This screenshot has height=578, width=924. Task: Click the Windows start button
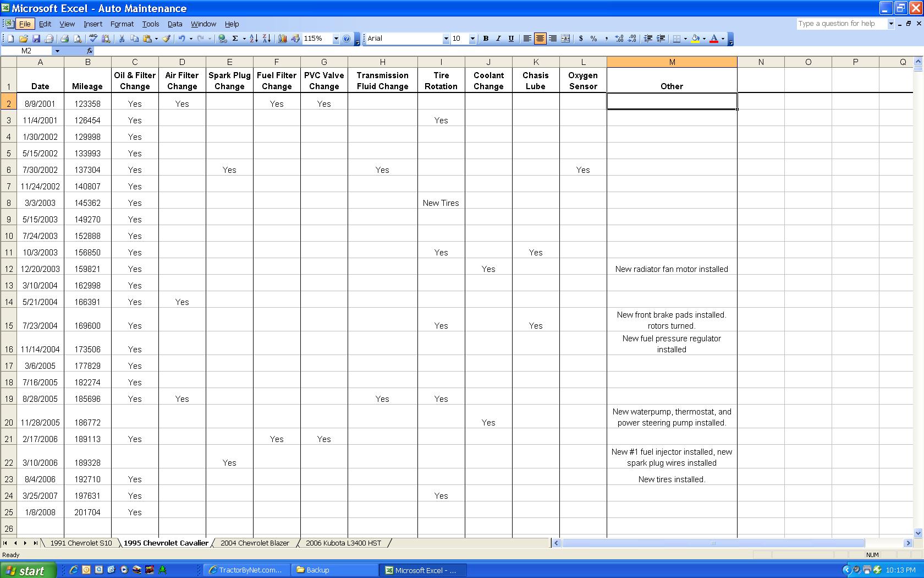click(x=28, y=570)
